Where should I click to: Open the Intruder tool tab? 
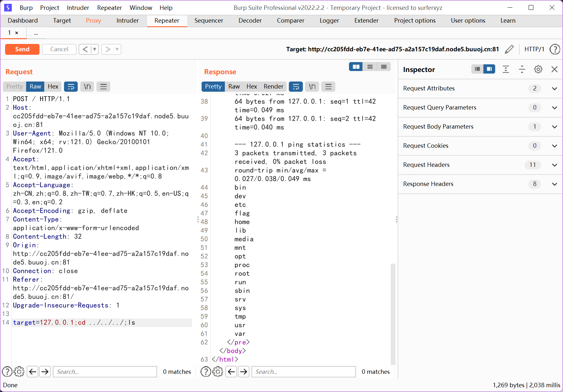coord(127,21)
